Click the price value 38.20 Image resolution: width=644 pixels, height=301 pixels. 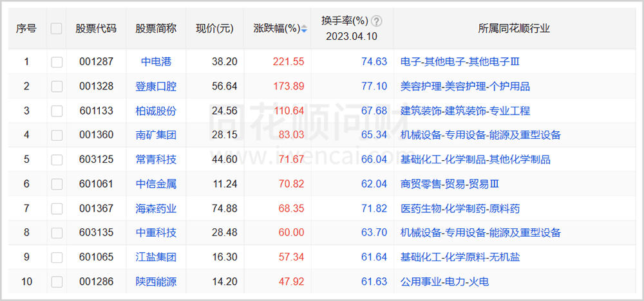[225, 62]
